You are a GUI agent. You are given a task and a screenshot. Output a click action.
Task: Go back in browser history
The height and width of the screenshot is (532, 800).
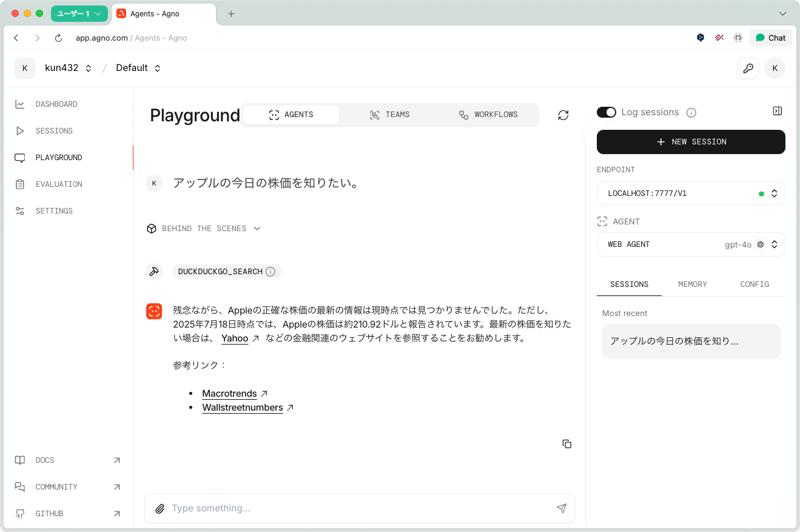pos(16,38)
